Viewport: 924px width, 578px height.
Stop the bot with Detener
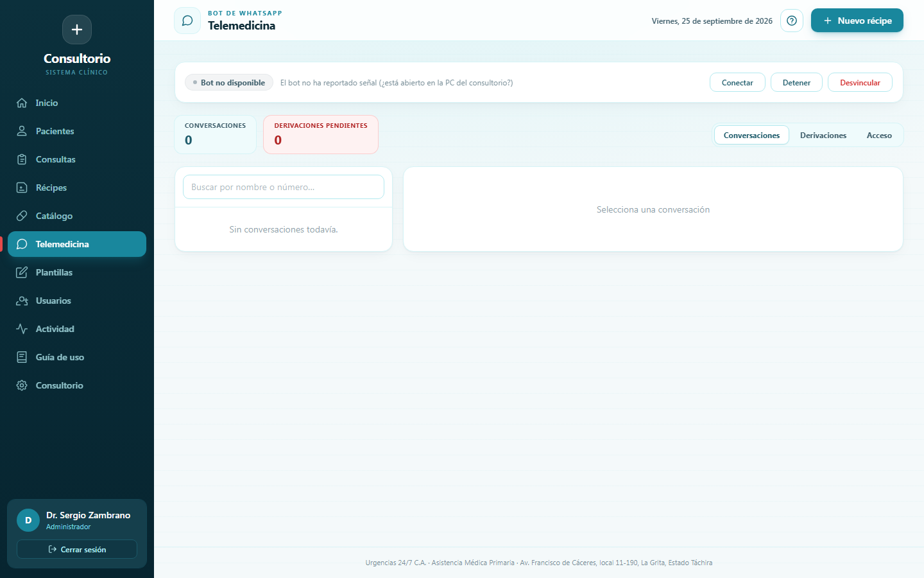(796, 82)
